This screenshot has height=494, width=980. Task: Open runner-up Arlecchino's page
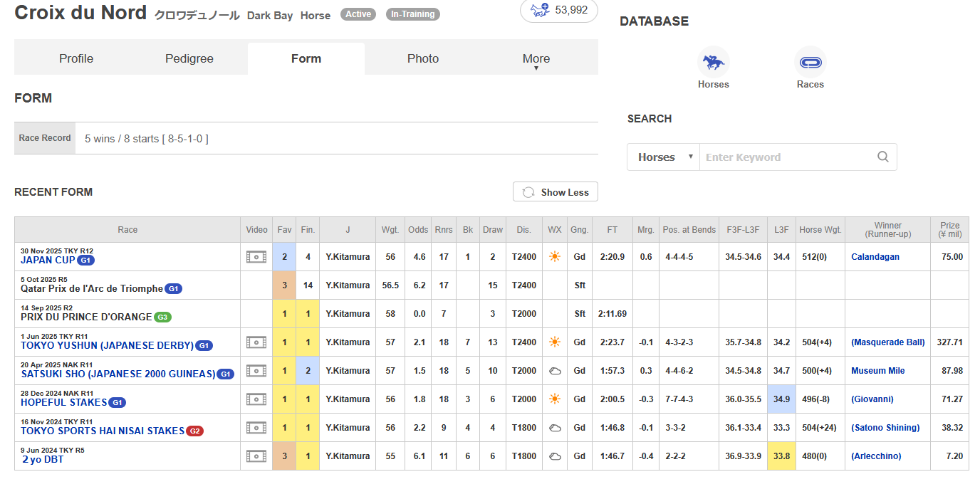876,456
